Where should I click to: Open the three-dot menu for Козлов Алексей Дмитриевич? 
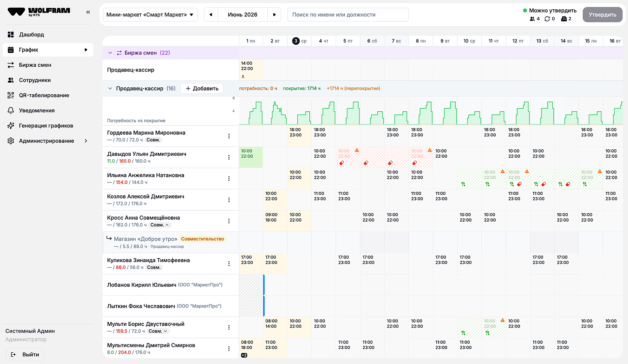pyautogui.click(x=229, y=200)
